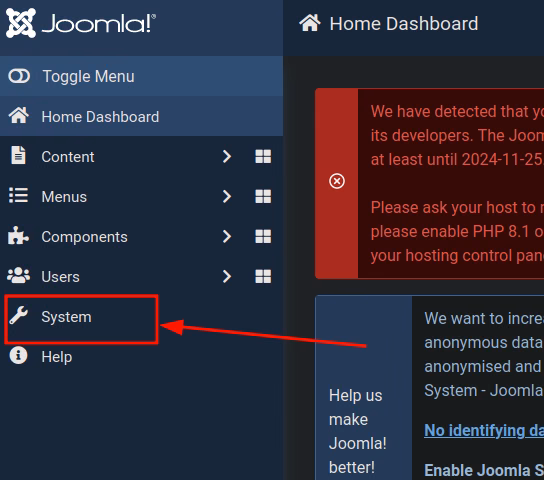Click the house icon beside sidebar Home Dashboard
Screen dimensions: 544x480
(19, 115)
